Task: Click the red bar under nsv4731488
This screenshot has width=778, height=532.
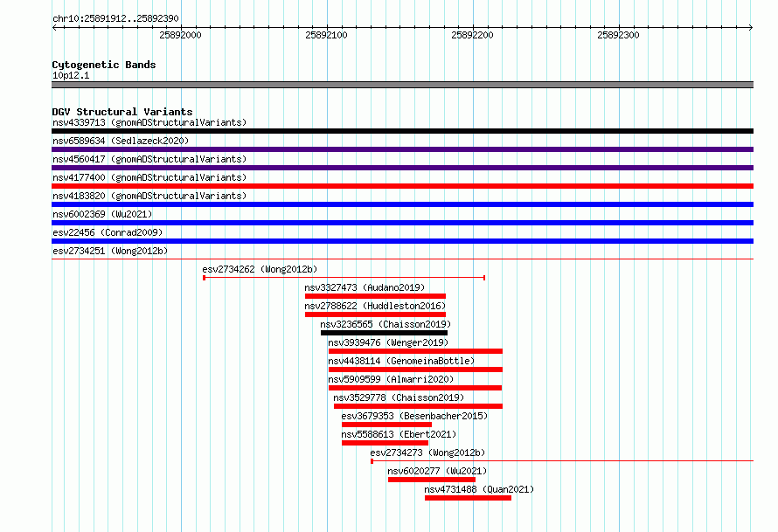Action: pos(468,498)
